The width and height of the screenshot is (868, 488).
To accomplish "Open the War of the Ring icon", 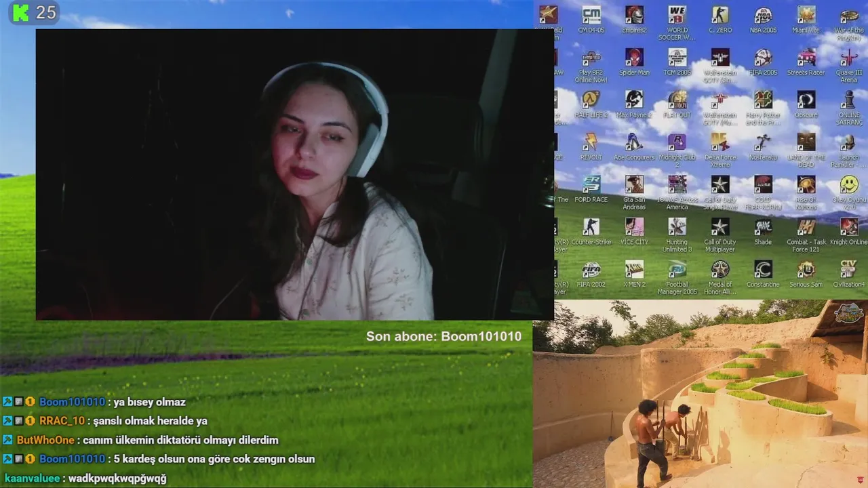I will coord(848,24).
